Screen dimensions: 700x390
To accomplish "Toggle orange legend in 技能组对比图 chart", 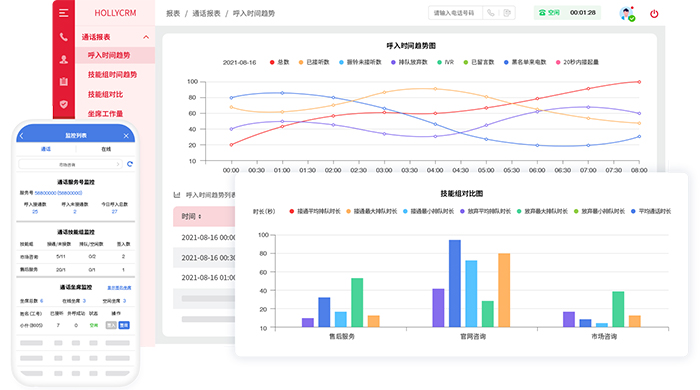I will click(372, 211).
